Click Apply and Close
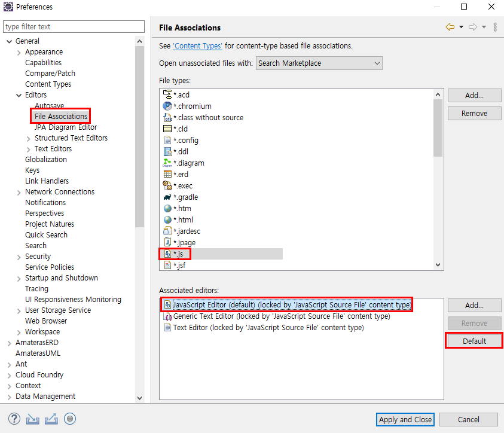 tap(405, 419)
